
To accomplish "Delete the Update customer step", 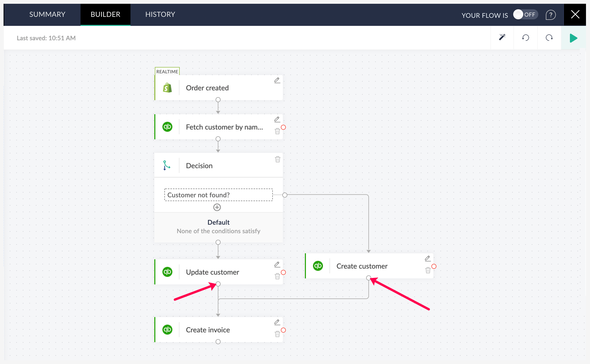I will pyautogui.click(x=277, y=276).
